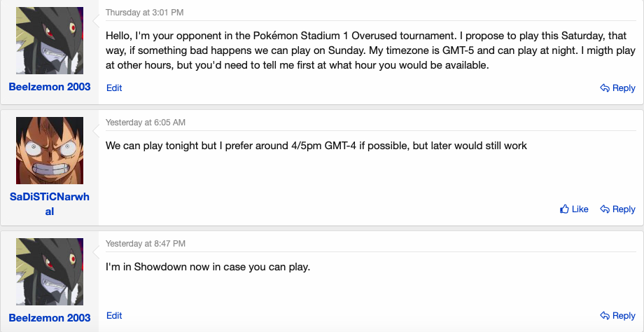The width and height of the screenshot is (644, 332).
Task: Open Beelzemon 2003's avatar on the last post
Action: pyautogui.click(x=49, y=270)
